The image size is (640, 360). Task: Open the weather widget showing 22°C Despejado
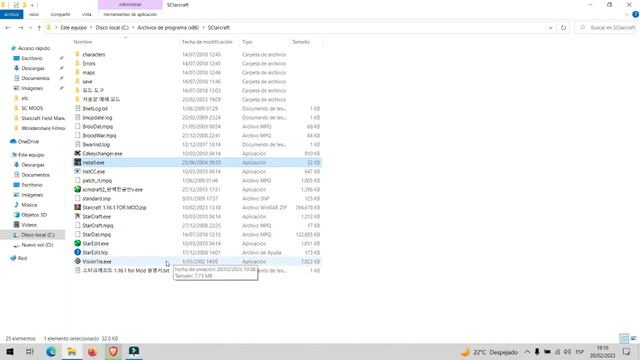489,351
